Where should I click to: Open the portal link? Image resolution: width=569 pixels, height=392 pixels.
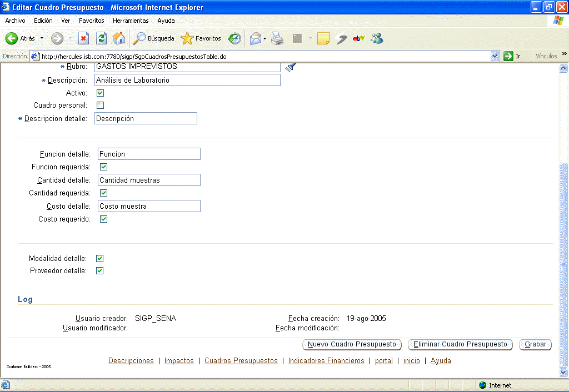pos(384,360)
